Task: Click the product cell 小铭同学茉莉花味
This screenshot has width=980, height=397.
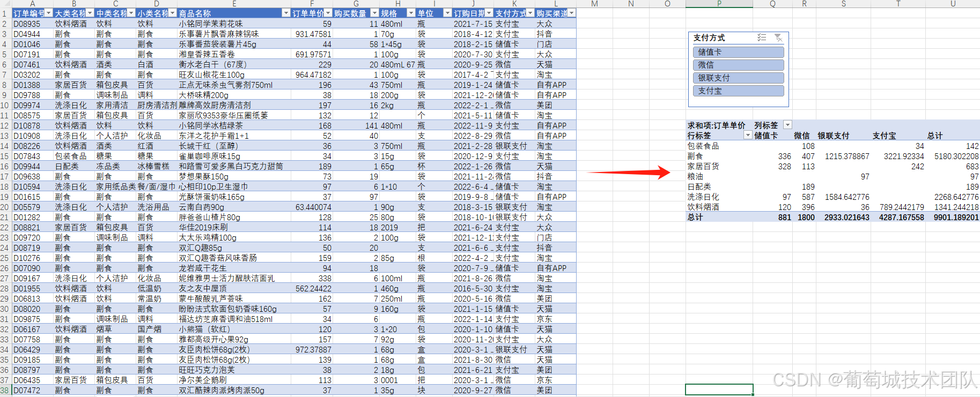Action: coord(234,24)
